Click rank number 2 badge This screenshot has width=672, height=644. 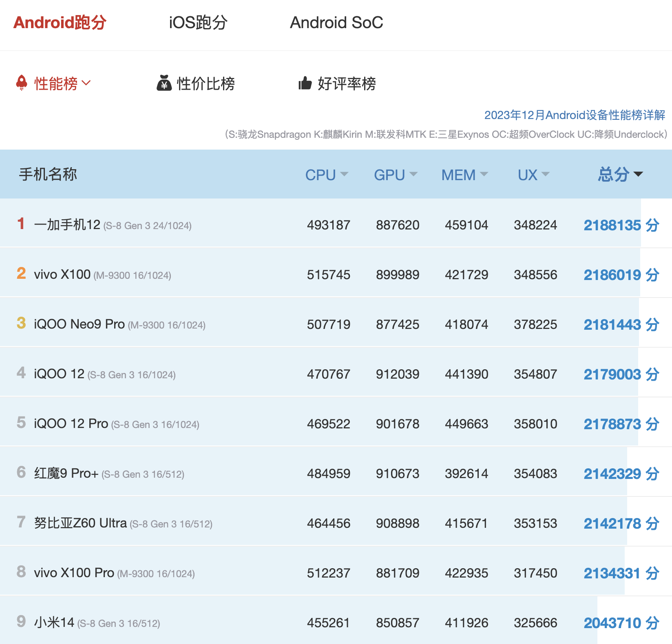(21, 273)
